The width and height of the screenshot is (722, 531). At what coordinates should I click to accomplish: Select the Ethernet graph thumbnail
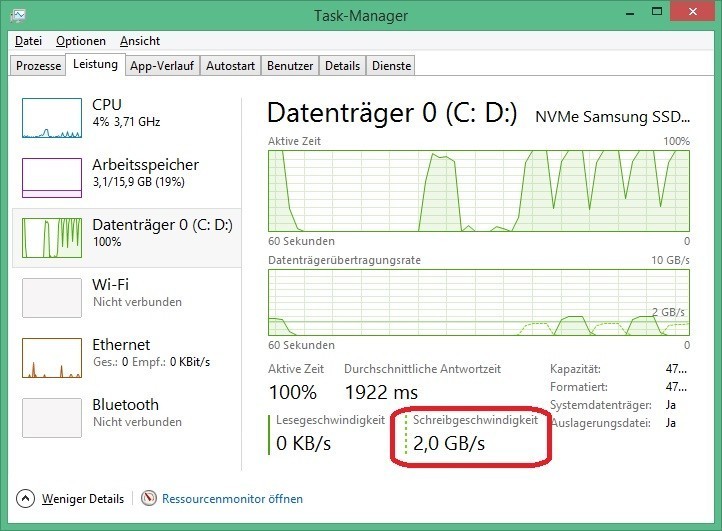[52, 358]
